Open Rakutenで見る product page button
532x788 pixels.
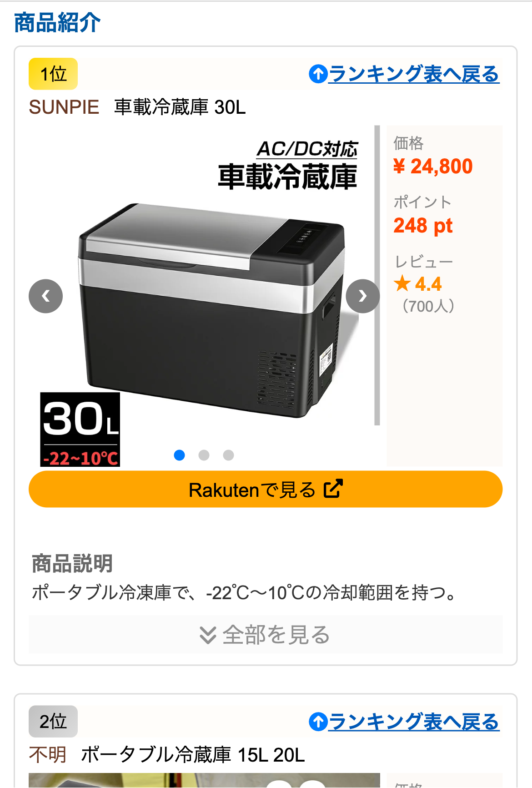[x=266, y=489]
